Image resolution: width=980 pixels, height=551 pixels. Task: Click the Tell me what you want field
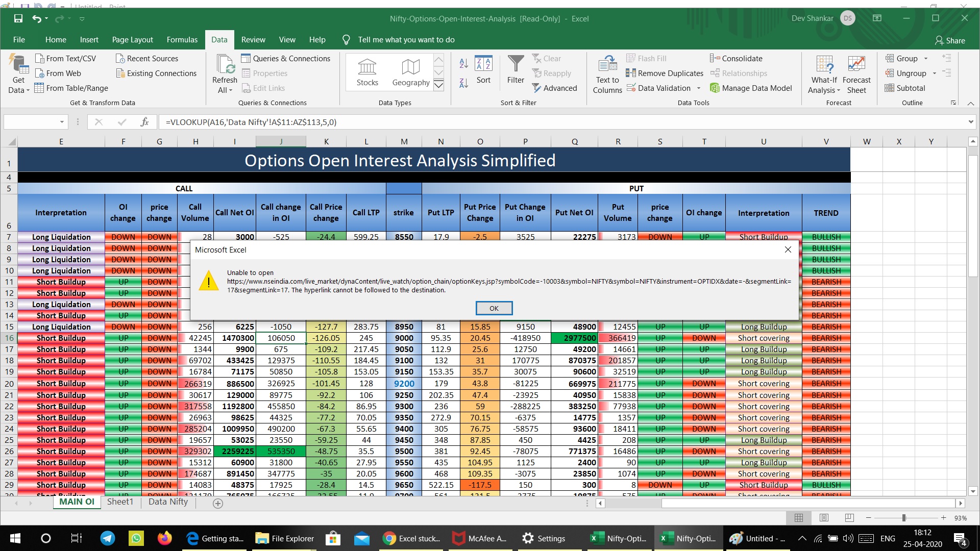(406, 40)
